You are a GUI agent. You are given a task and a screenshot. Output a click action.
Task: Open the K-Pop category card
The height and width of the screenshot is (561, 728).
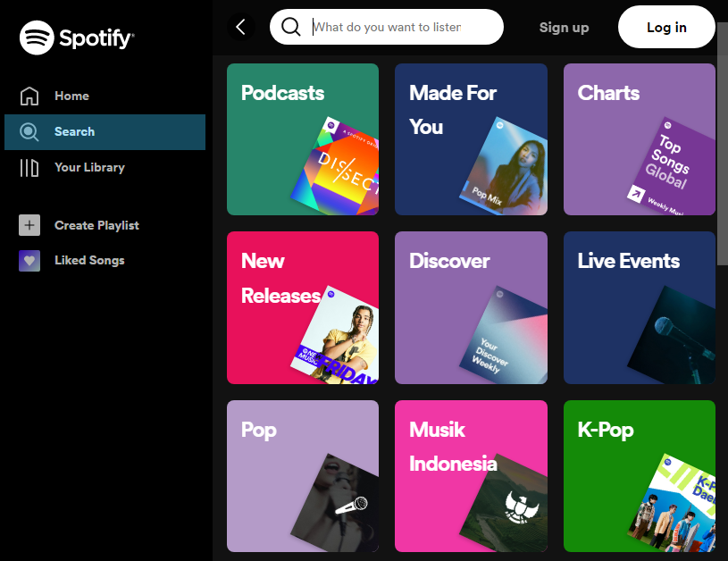pyautogui.click(x=640, y=476)
